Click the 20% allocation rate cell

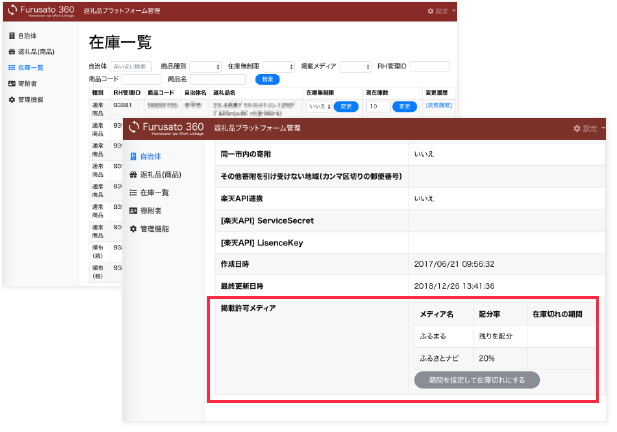point(486,358)
